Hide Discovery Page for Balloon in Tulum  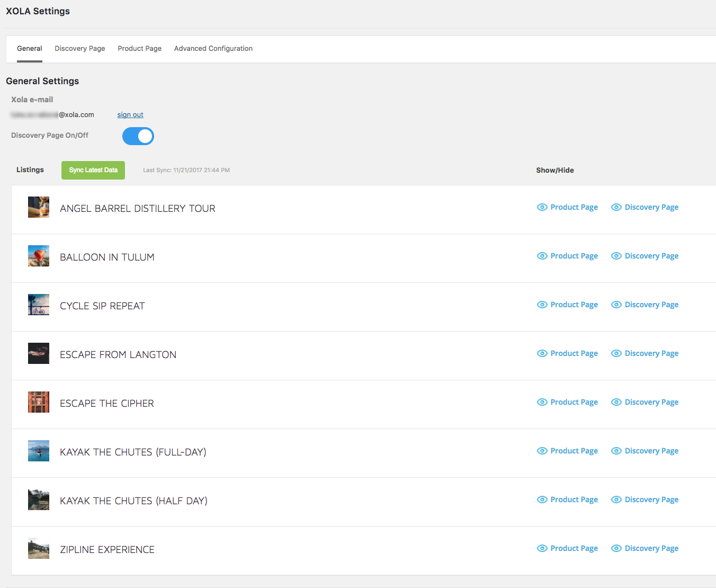(x=645, y=256)
